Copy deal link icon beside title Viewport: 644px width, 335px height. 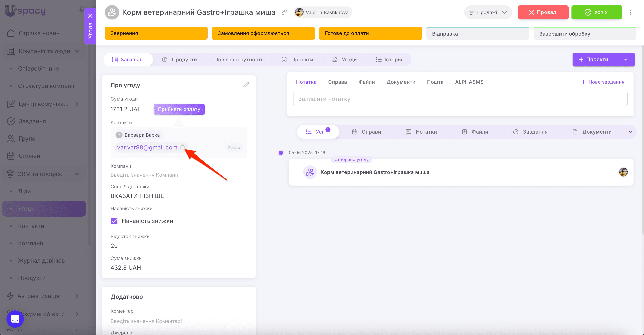(x=284, y=12)
